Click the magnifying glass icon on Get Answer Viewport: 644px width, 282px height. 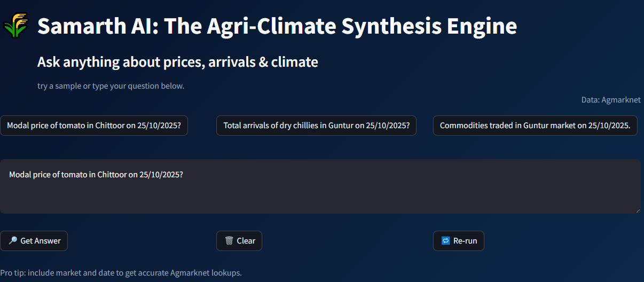[x=13, y=241]
